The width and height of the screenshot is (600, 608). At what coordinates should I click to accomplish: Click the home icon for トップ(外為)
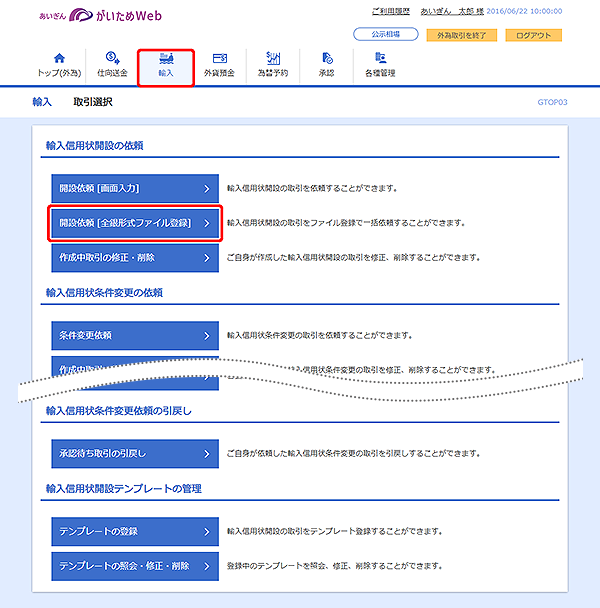[58, 59]
